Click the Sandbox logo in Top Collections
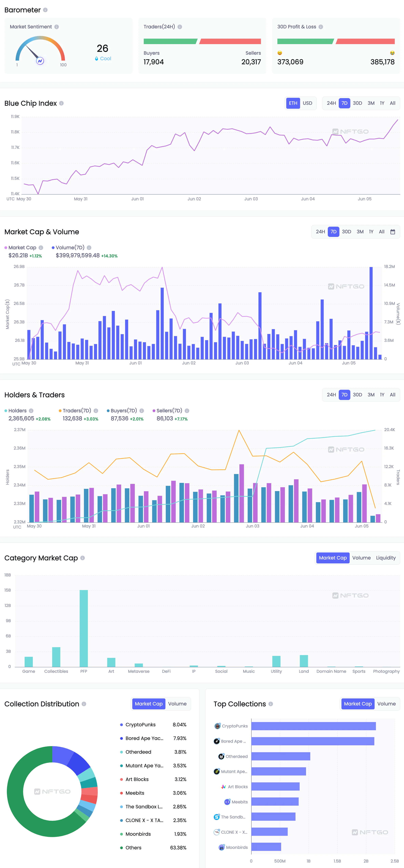 click(x=217, y=817)
